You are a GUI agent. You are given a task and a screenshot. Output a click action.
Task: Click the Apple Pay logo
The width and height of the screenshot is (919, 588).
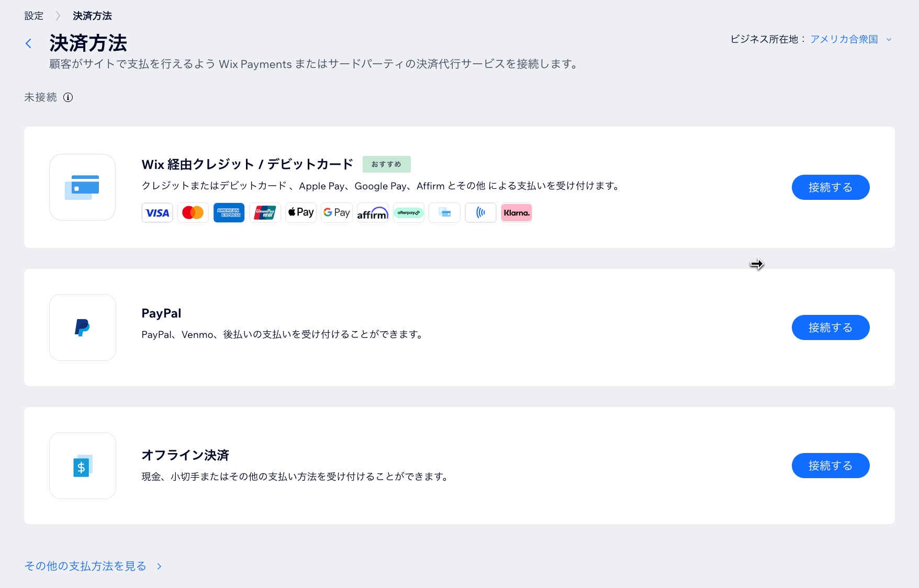pyautogui.click(x=301, y=213)
